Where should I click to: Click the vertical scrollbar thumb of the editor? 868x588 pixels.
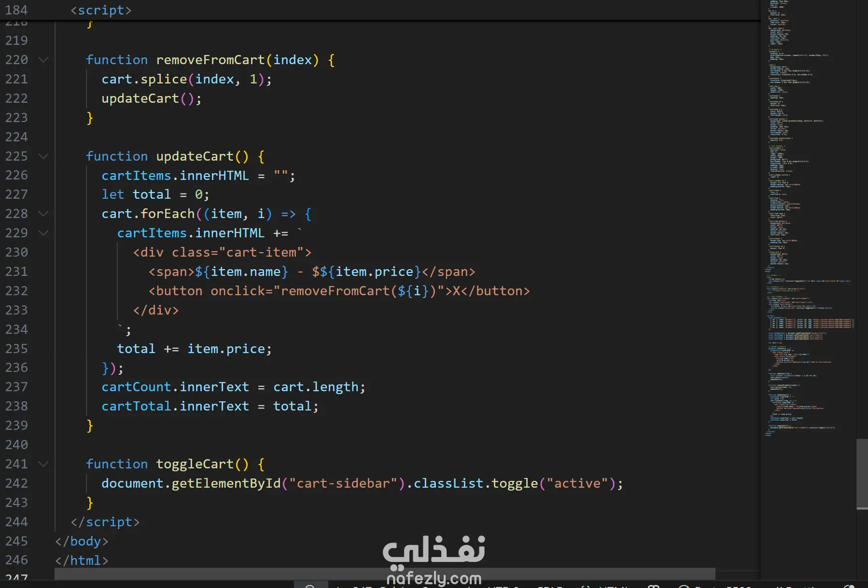[862, 474]
